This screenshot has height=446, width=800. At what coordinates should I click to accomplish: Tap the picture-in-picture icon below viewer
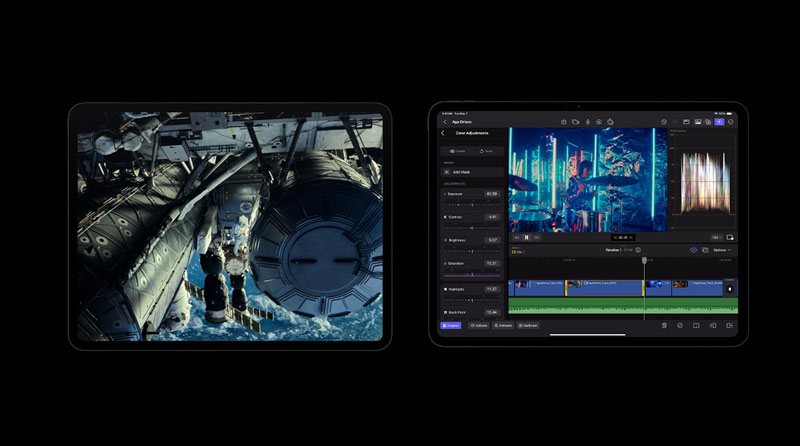click(730, 237)
